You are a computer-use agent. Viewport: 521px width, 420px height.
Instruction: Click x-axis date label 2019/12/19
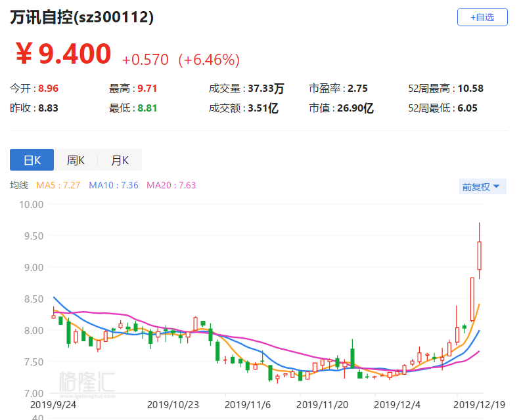(x=479, y=405)
